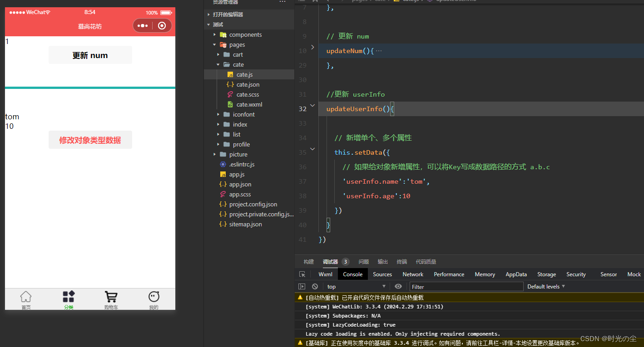The height and width of the screenshot is (347, 644).
Task: Open more actions in resource manager header
Action: click(282, 2)
